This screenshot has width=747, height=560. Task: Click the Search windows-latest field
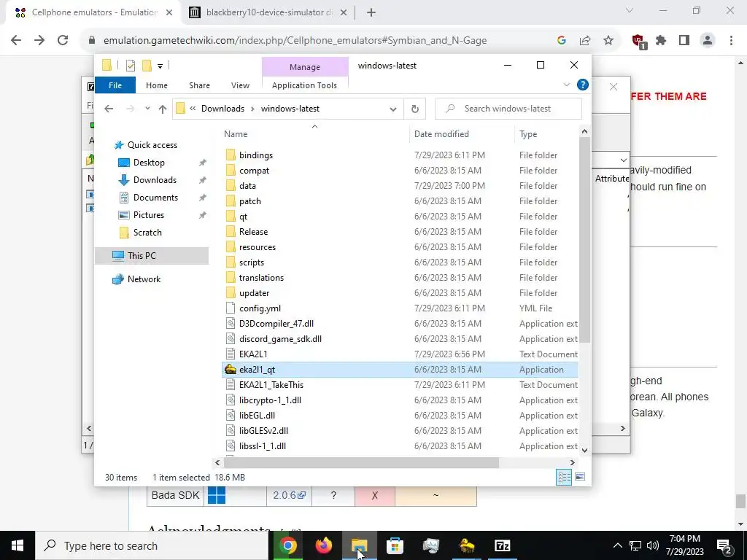pos(508,109)
